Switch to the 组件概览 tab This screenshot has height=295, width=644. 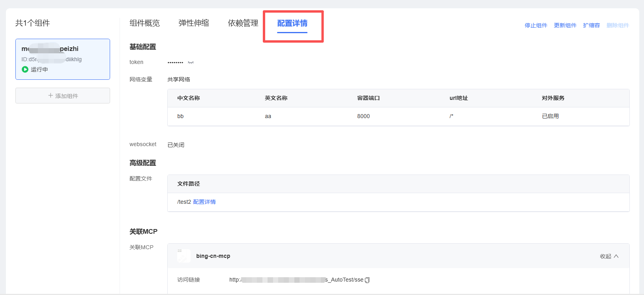144,23
